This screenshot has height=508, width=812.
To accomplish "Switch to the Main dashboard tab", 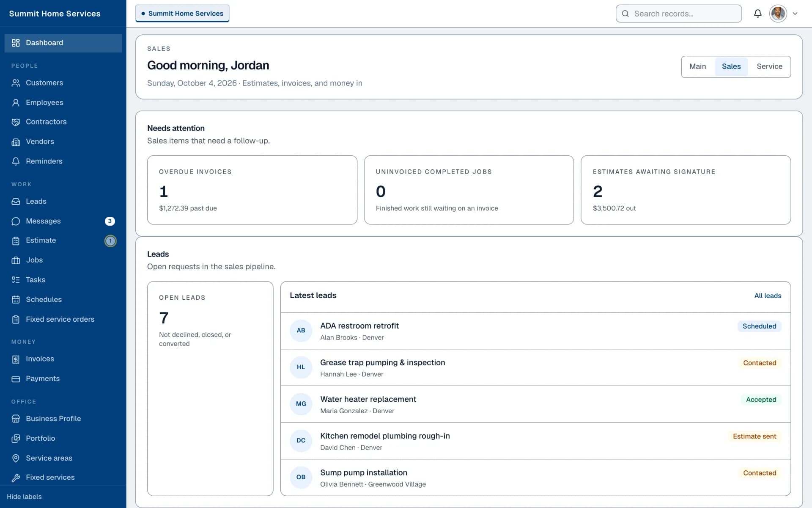I will [x=698, y=66].
